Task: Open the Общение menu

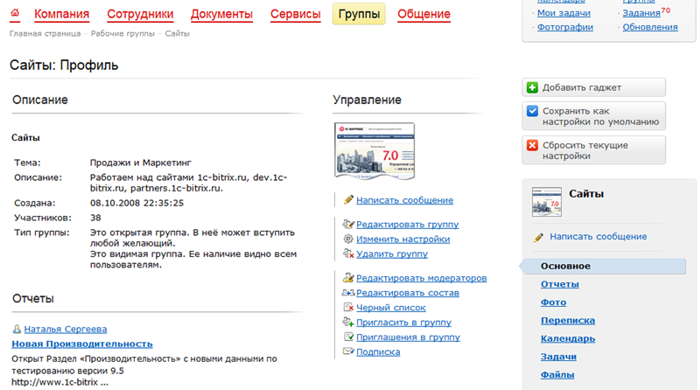Action: (424, 14)
